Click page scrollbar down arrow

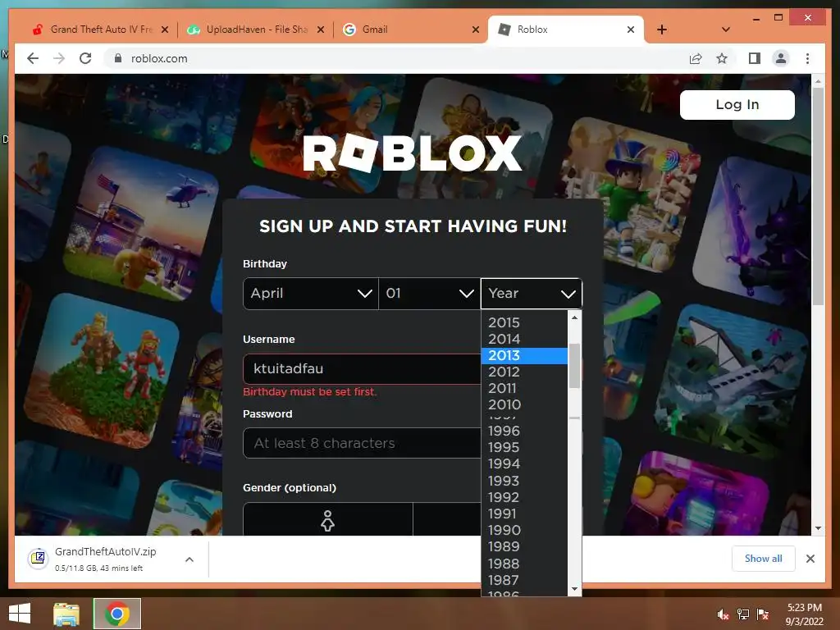pyautogui.click(x=818, y=528)
